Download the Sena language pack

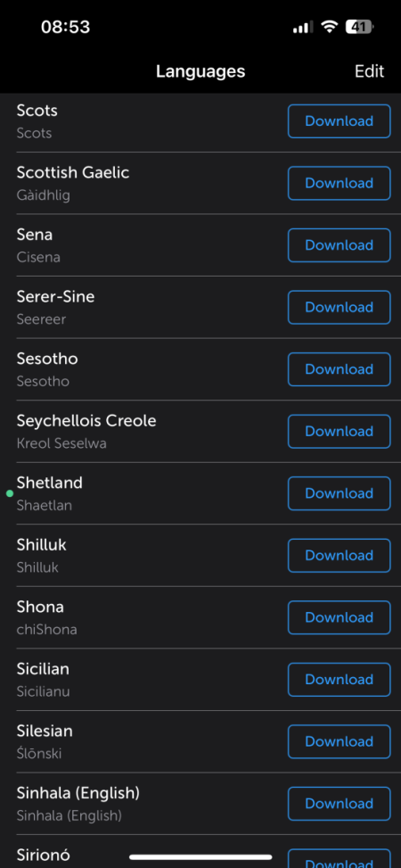[x=339, y=245]
